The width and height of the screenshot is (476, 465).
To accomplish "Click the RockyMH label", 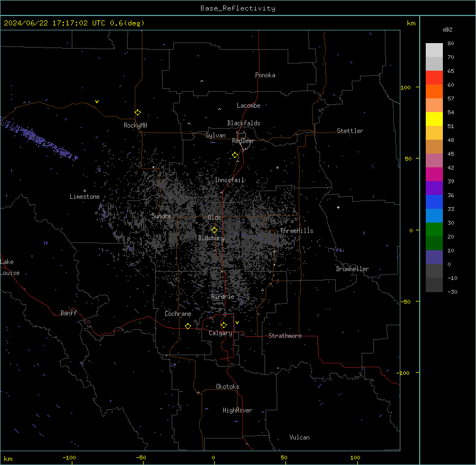I will (x=135, y=125).
